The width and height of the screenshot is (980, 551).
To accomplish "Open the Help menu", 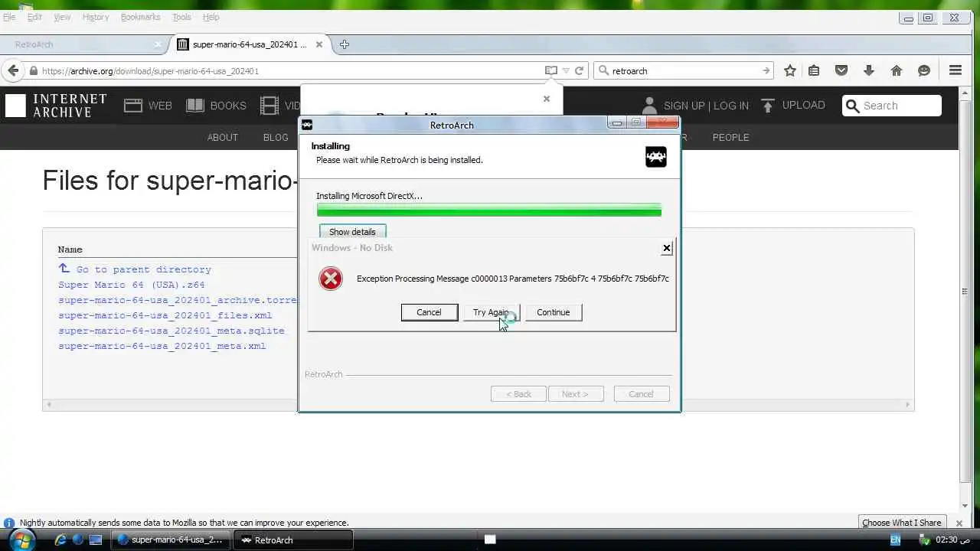I will 211,17.
